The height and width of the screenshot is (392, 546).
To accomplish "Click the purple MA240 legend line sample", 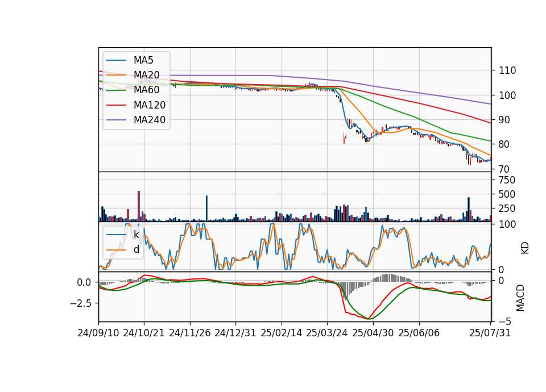I will (116, 120).
